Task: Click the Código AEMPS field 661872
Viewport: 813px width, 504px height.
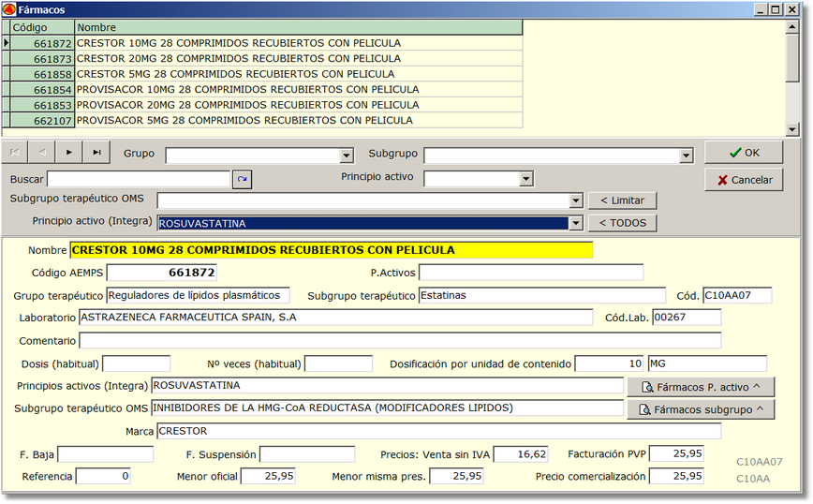Action: 162,273
